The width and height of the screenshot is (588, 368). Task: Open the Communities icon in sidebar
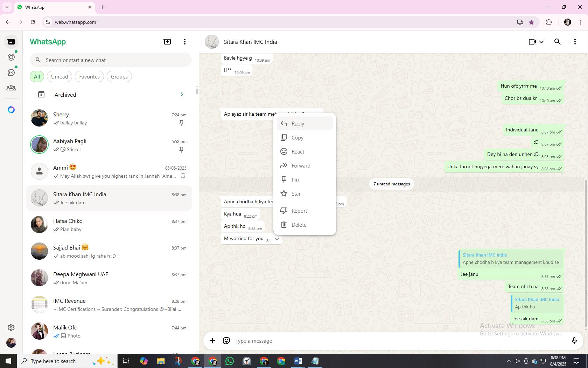point(11,88)
